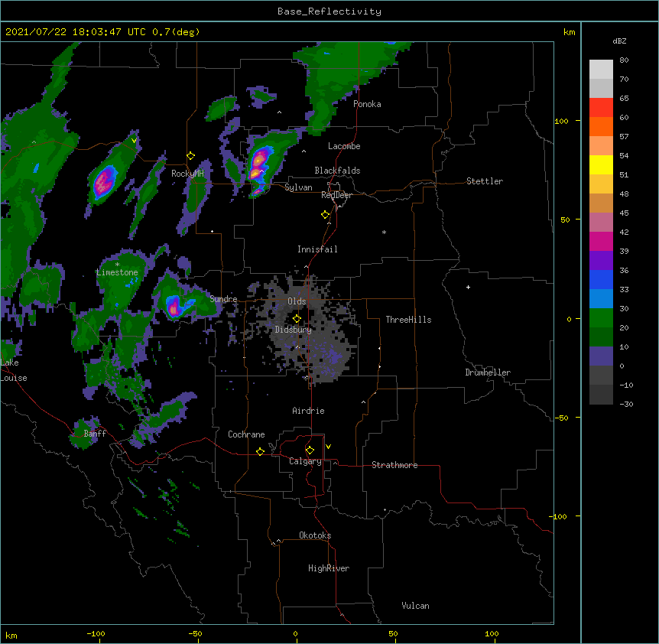This screenshot has height=644, width=659.
Task: Click the yellow diamond marker south of RedDeer
Action: [x=326, y=215]
